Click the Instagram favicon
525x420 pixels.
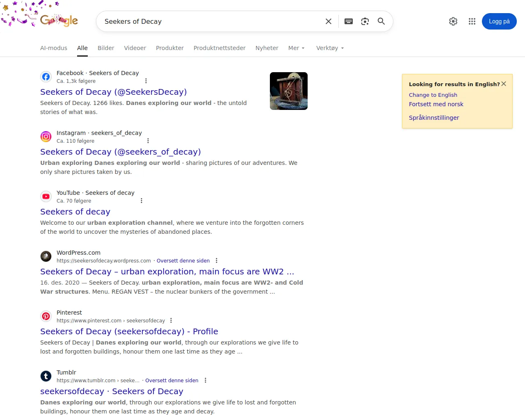pos(46,137)
